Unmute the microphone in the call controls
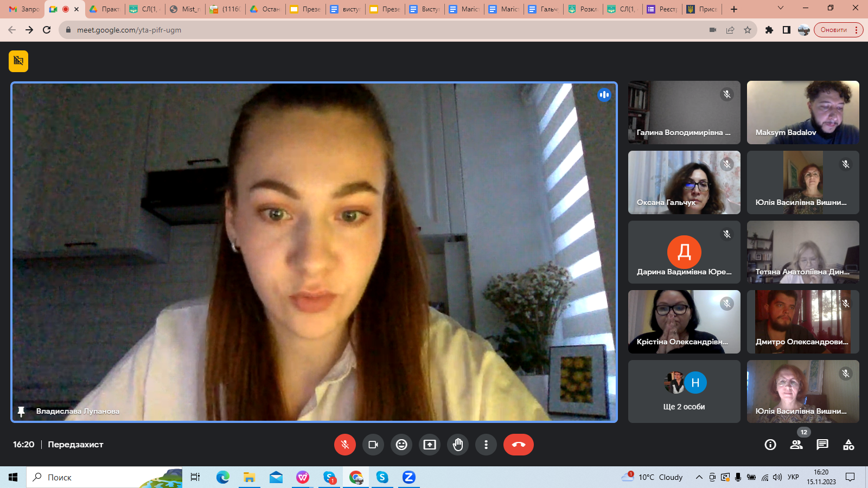Image resolution: width=868 pixels, height=488 pixels. (345, 445)
